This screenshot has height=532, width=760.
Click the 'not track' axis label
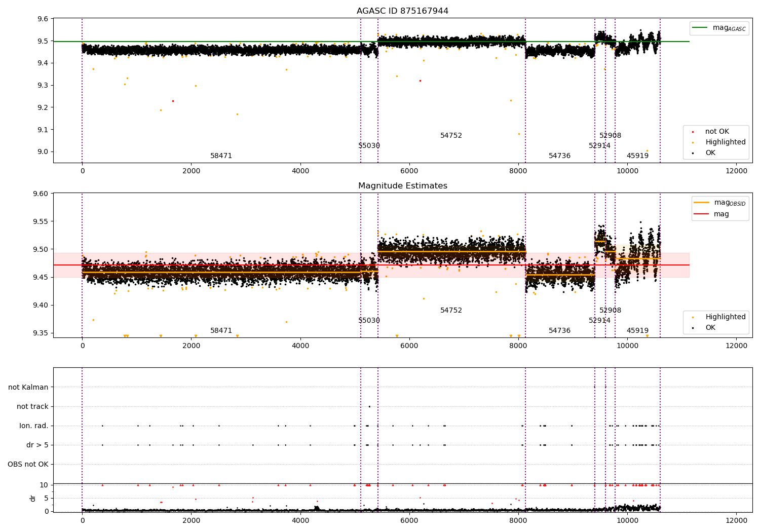pos(32,406)
